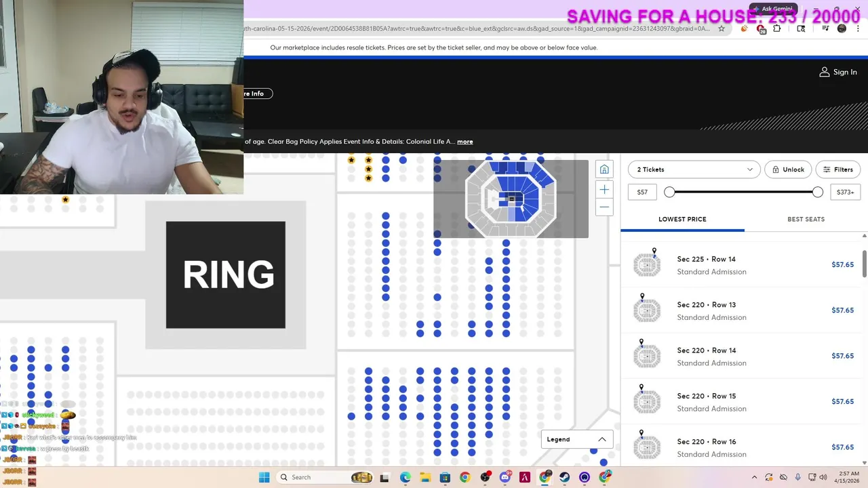
Task: Expand the Legend panel
Action: point(576,439)
